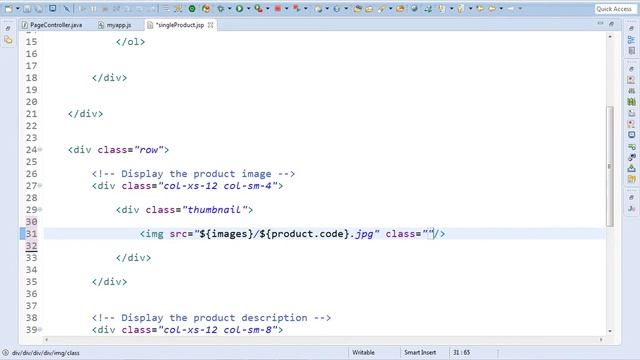Select the singleProduct.jsp editor tab
The width and height of the screenshot is (640, 360).
pos(180,25)
